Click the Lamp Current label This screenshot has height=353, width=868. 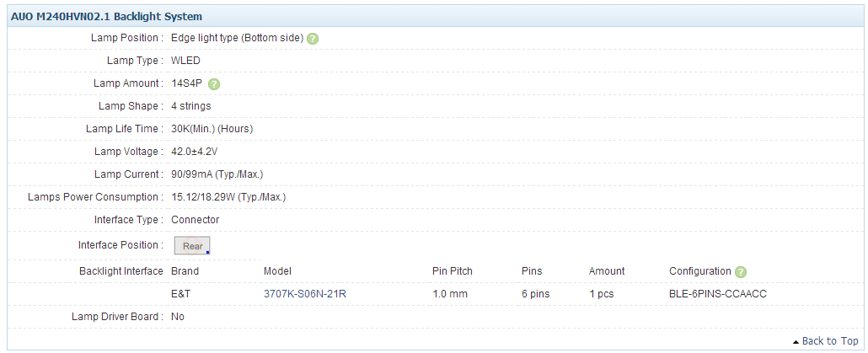(x=128, y=174)
